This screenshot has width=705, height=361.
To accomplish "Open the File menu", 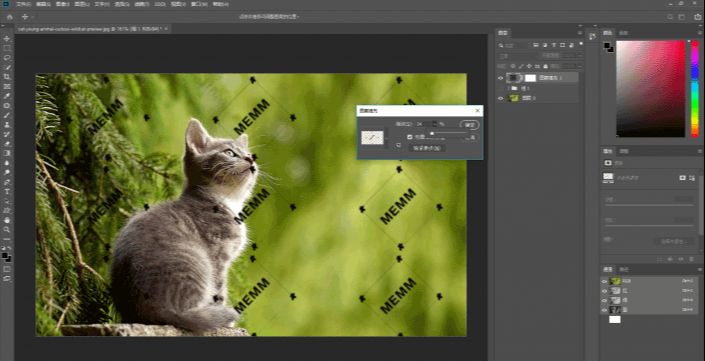I will click(x=24, y=4).
